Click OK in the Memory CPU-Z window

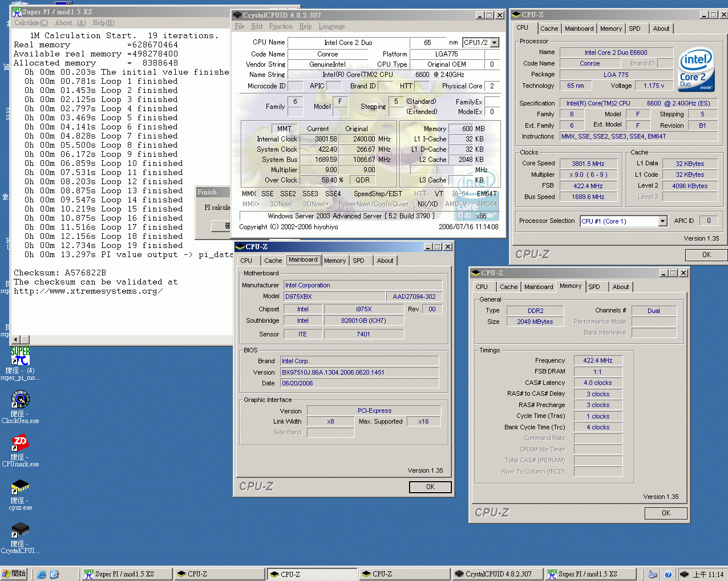point(666,513)
